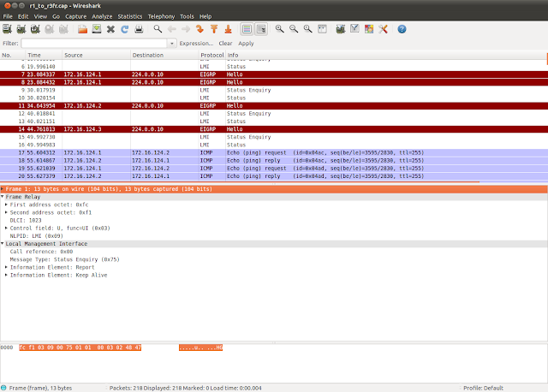
Task: Select packet 14 from 172.16.124.3
Action: point(274,129)
